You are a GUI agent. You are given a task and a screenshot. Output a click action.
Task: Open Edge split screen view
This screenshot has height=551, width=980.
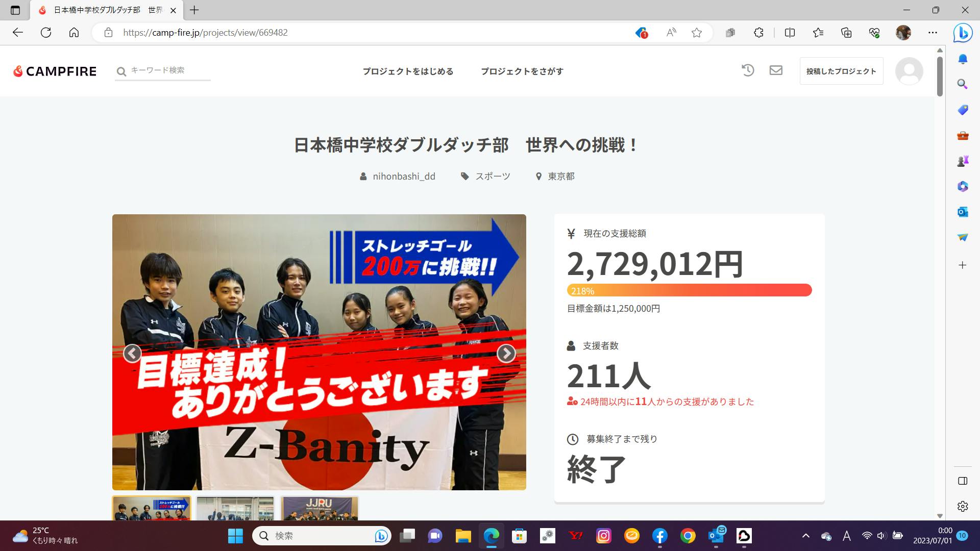(790, 33)
